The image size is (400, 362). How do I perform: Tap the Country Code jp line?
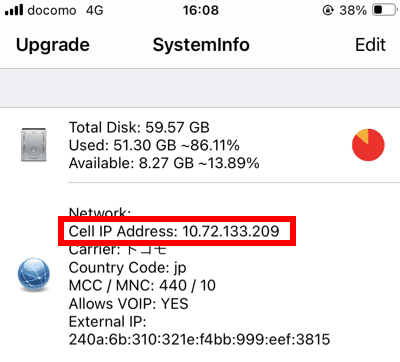127,268
